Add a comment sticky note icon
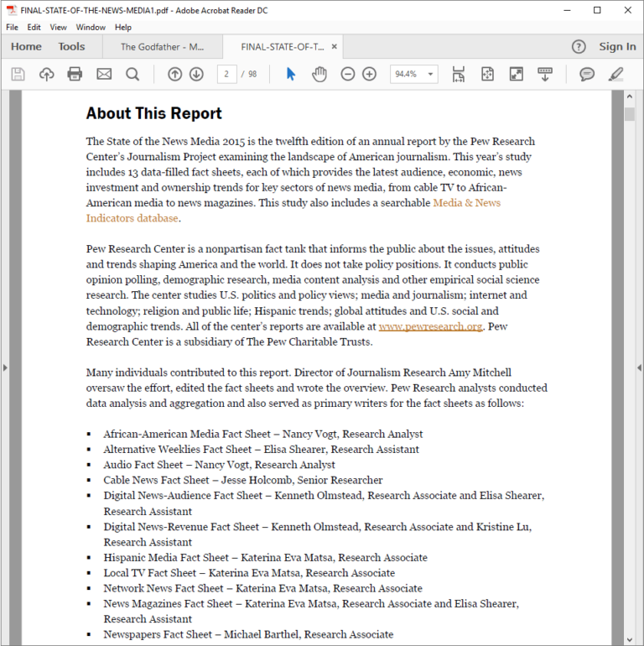644x646 pixels. point(587,74)
